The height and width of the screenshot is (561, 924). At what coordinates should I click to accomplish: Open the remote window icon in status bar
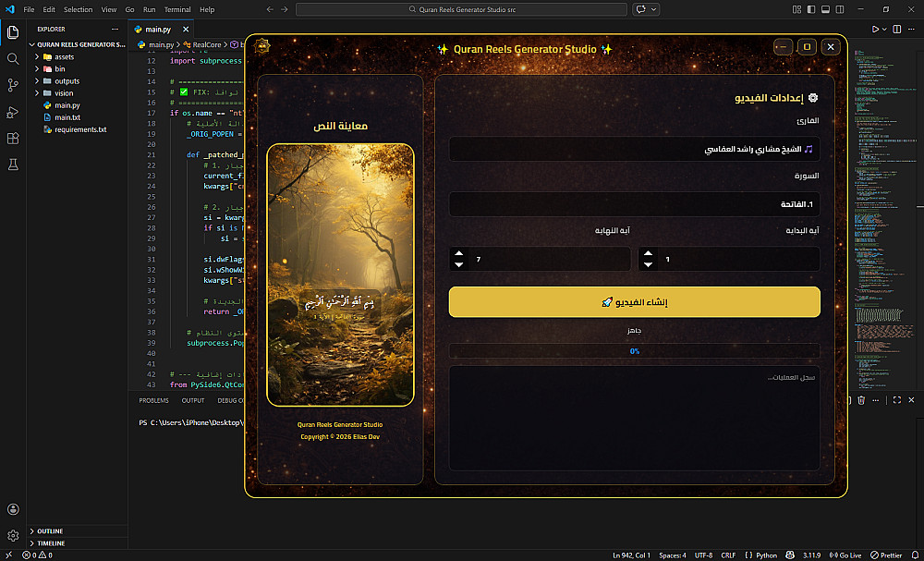(8, 555)
